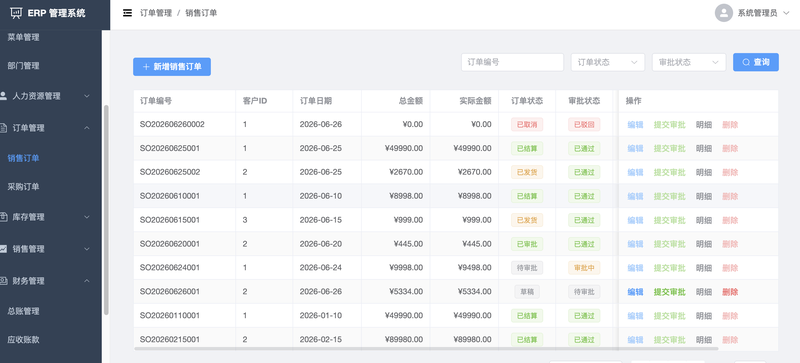
Task: Click 编辑 for order SO20260626001
Action: point(635,292)
